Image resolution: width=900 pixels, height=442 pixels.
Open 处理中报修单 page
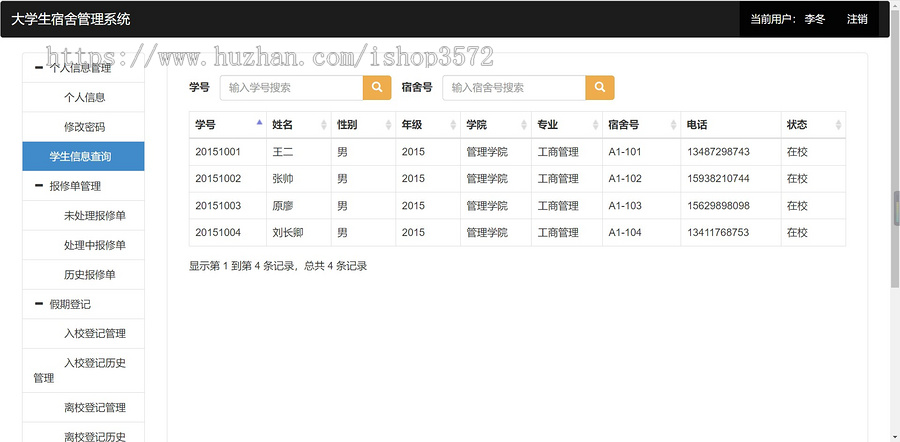tap(84, 245)
